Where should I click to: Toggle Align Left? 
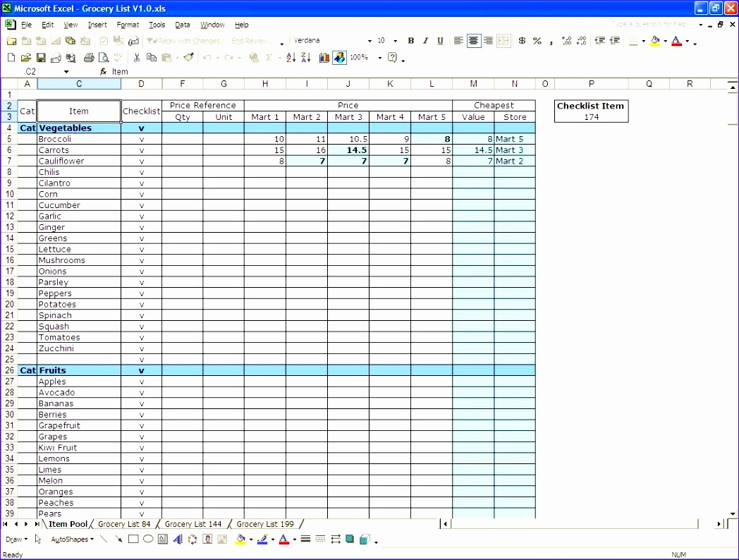coord(458,41)
